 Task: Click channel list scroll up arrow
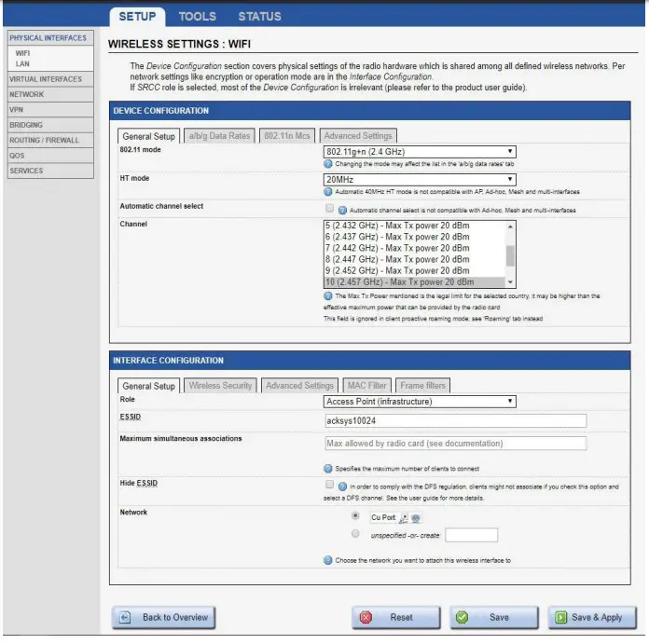pos(510,226)
